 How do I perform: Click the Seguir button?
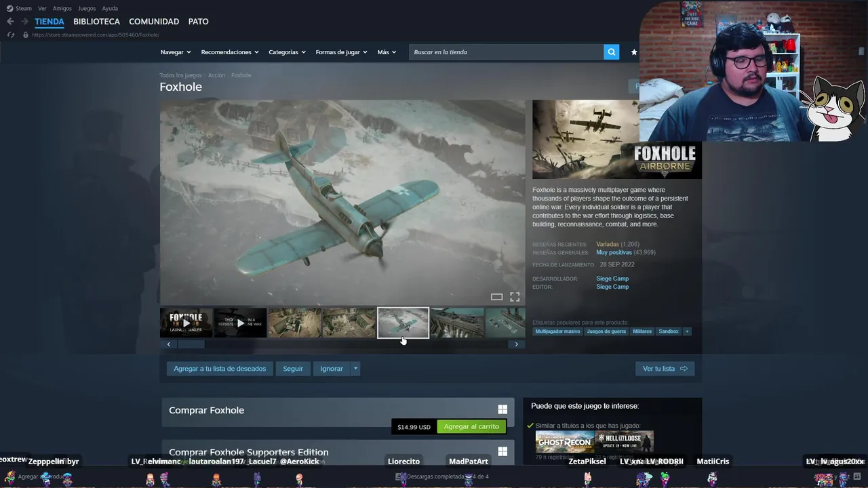tap(293, 369)
